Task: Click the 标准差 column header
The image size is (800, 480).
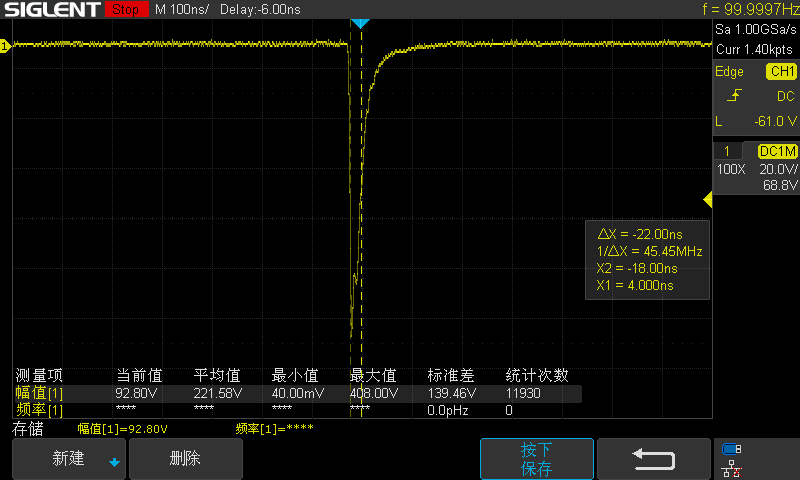Action: click(x=451, y=376)
